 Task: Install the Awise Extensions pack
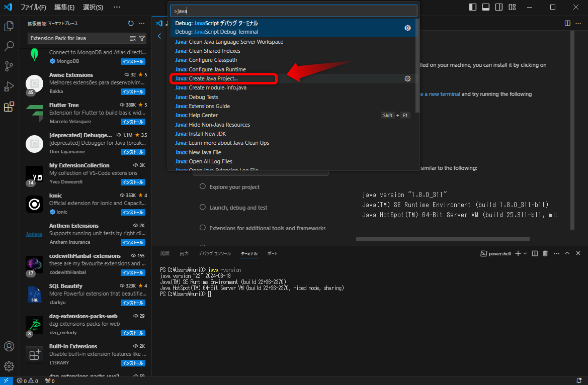point(133,92)
